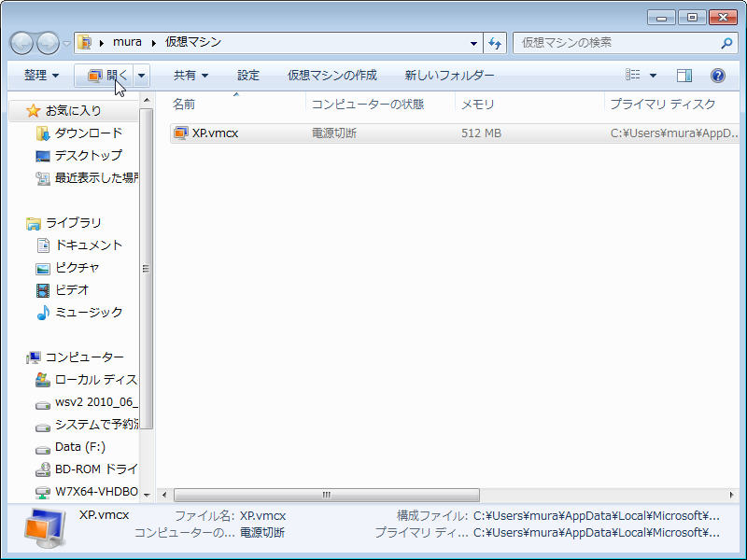Click the コンピューター monitor icon
747x560 pixels.
(x=34, y=357)
